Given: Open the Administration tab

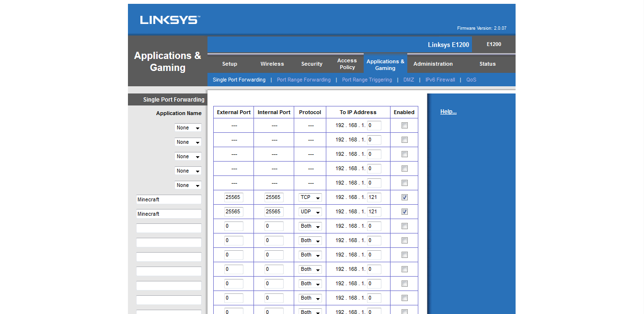Looking at the screenshot, I should click(433, 64).
